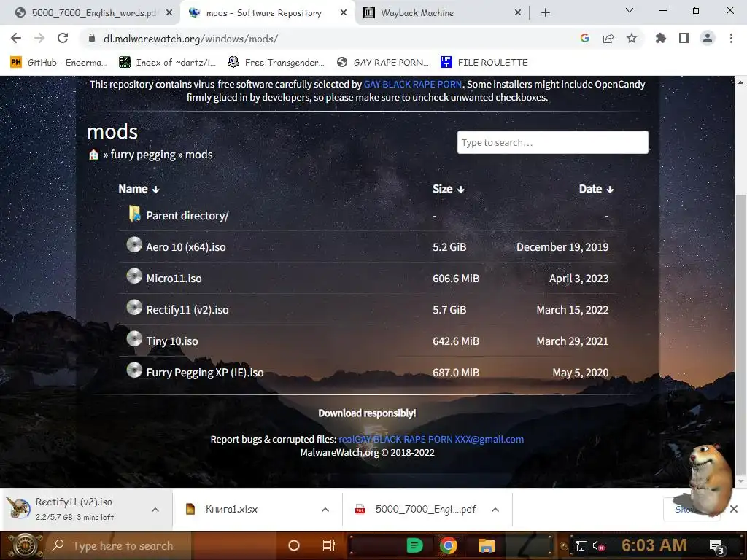Open Index of ~dartz bookmark

(x=167, y=63)
